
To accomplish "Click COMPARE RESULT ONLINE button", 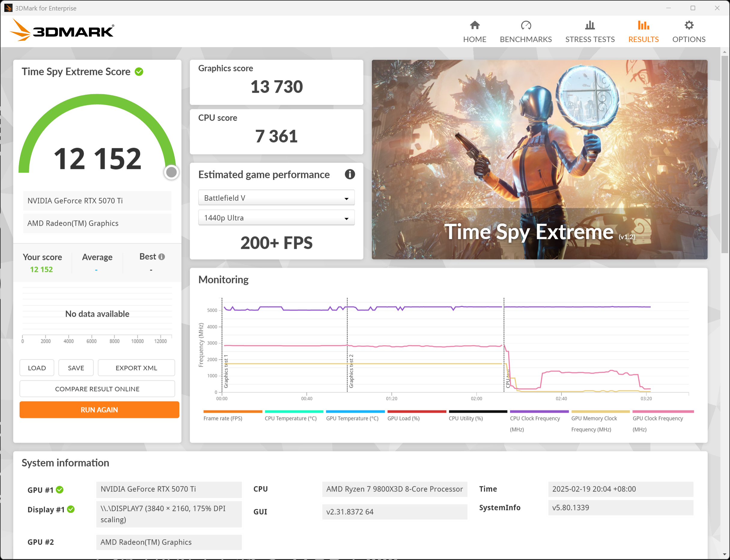I will (97, 389).
